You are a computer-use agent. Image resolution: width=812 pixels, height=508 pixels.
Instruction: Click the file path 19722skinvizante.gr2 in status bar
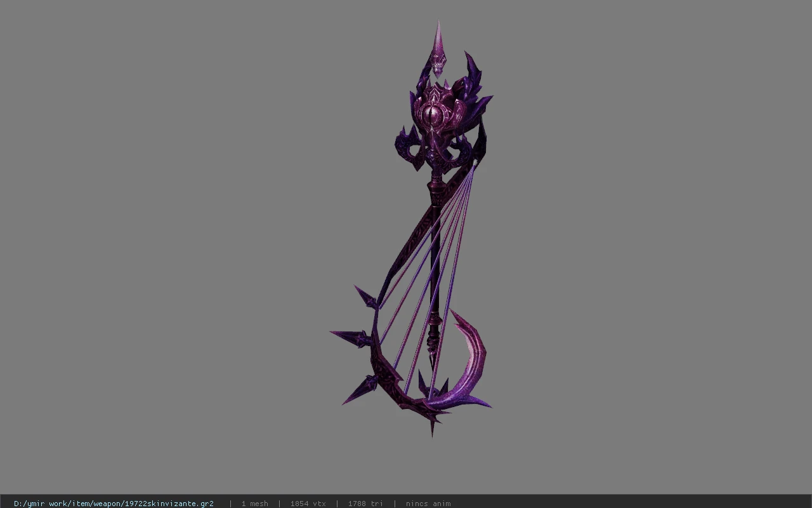[x=114, y=504]
